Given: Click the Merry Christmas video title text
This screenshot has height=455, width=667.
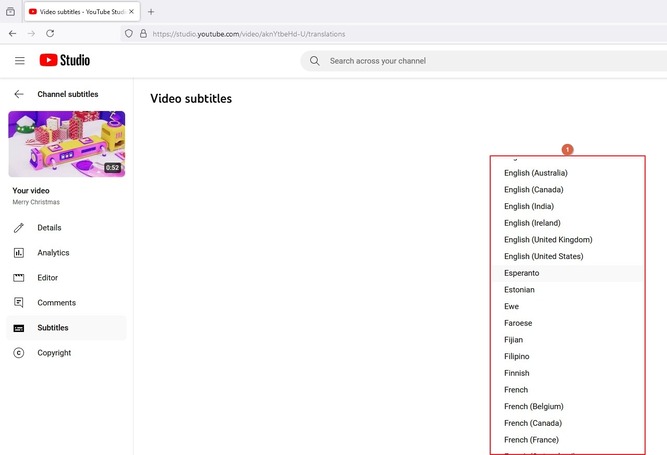Looking at the screenshot, I should coord(36,202).
